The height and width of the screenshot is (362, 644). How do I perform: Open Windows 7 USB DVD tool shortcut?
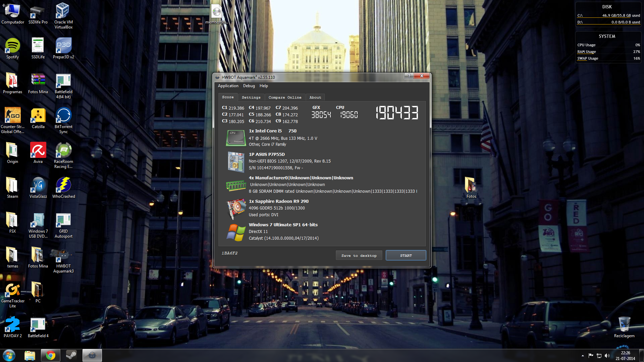click(38, 225)
